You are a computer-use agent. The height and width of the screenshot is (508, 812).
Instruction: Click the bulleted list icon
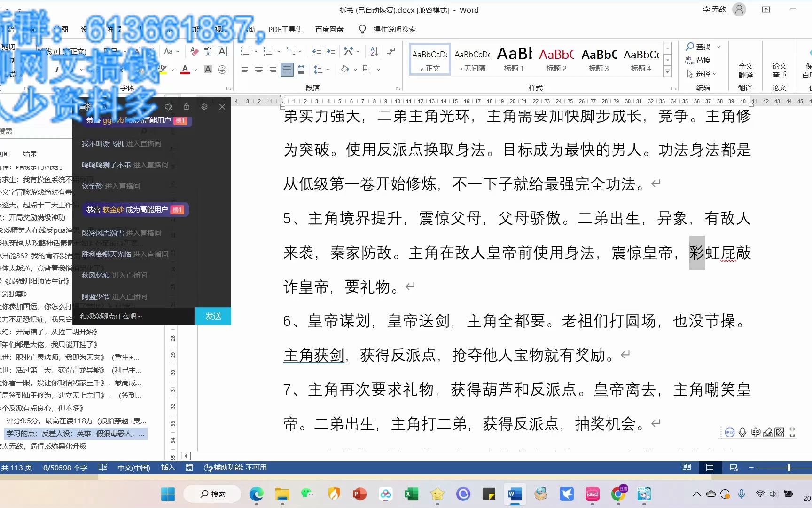pyautogui.click(x=244, y=51)
